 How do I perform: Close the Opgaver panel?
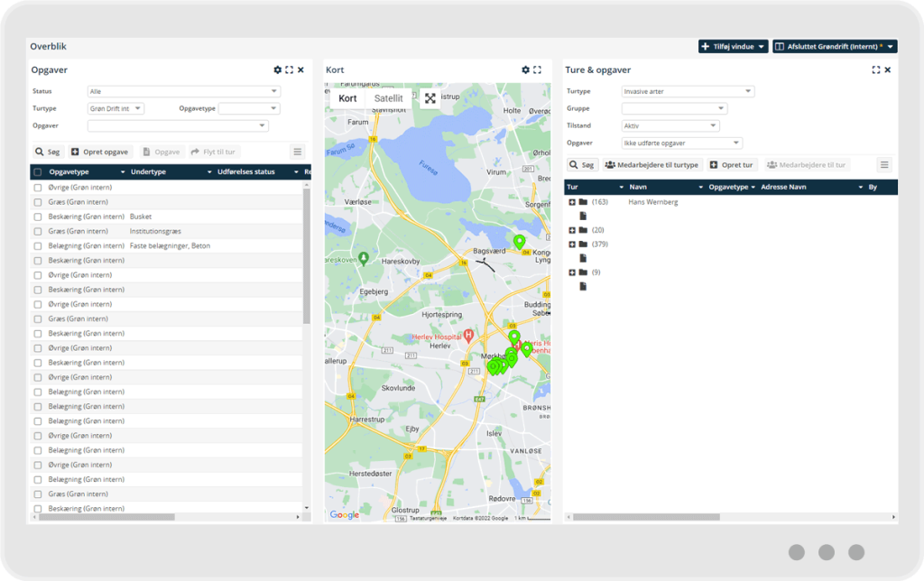tap(301, 69)
